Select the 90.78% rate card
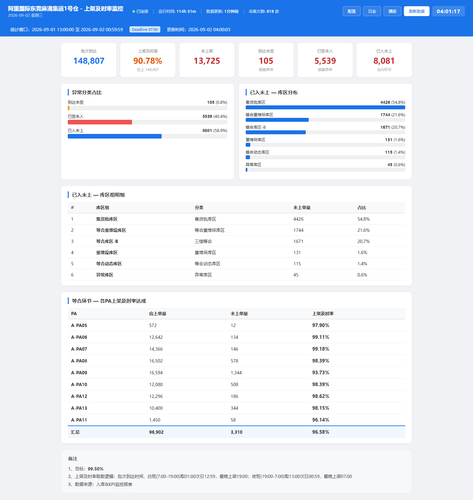Viewport: 473px width, 500px height. pos(148,60)
